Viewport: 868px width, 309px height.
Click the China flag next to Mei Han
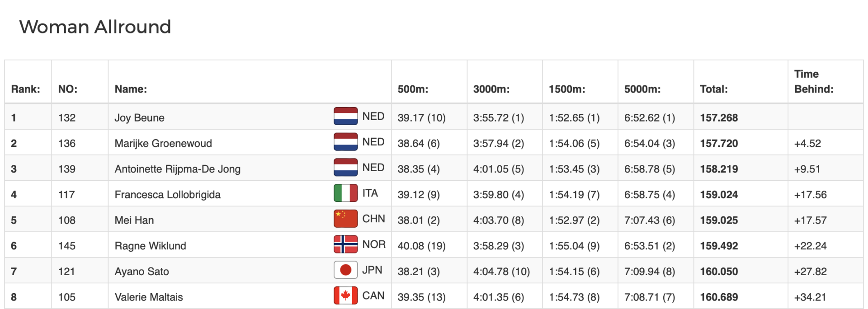pos(345,219)
